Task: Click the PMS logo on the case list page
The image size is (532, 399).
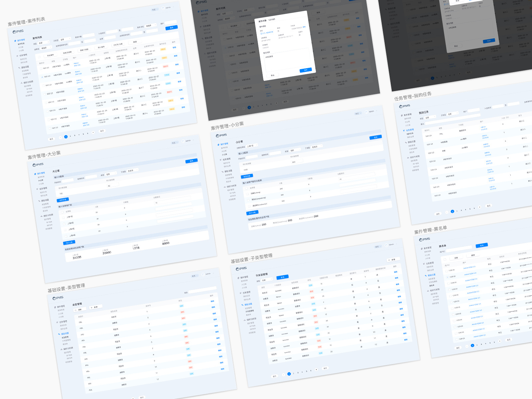Action: pyautogui.click(x=18, y=31)
